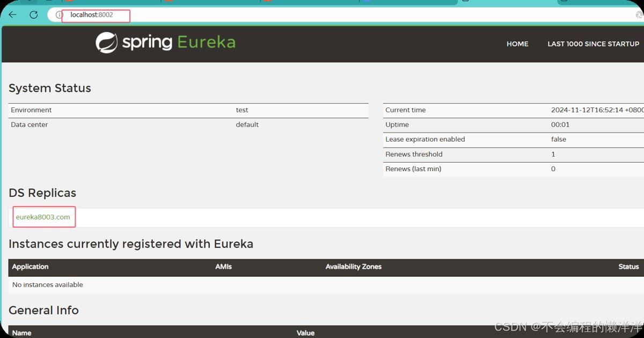Image resolution: width=644 pixels, height=338 pixels.
Task: Select the Environment value 'test'
Action: [x=242, y=110]
